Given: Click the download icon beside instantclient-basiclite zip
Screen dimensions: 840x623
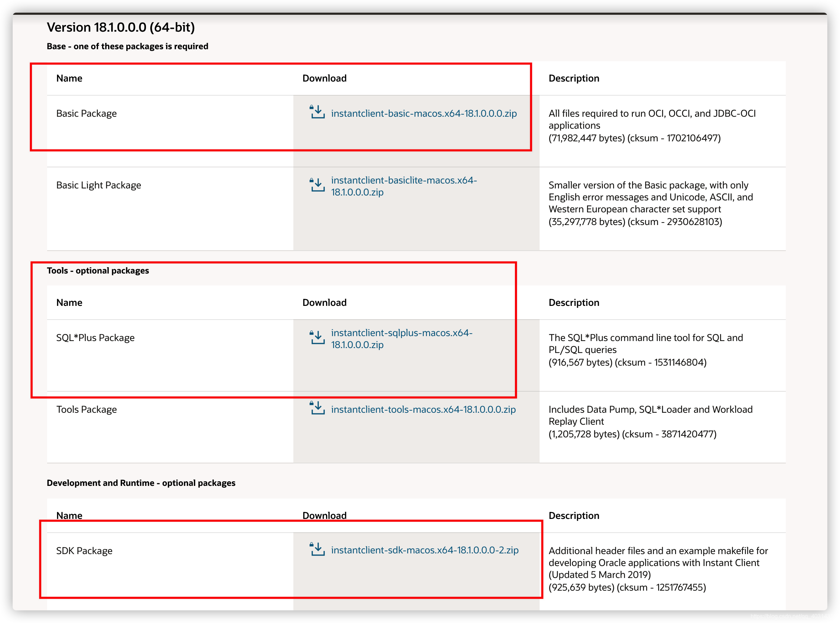Looking at the screenshot, I should click(x=317, y=185).
